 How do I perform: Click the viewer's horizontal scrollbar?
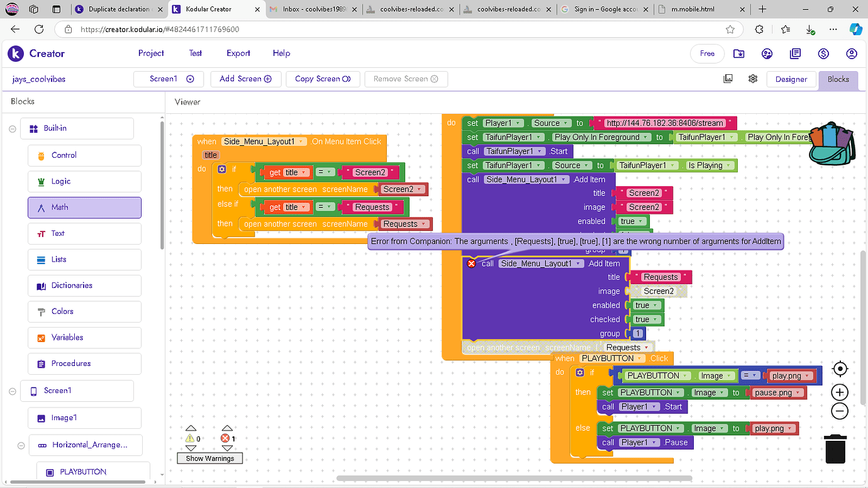coord(516,478)
